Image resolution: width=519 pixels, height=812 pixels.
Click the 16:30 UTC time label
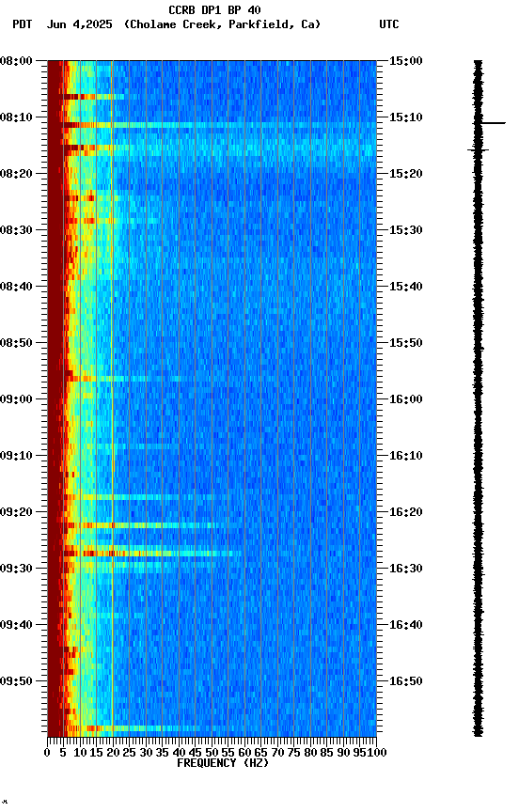(x=405, y=569)
